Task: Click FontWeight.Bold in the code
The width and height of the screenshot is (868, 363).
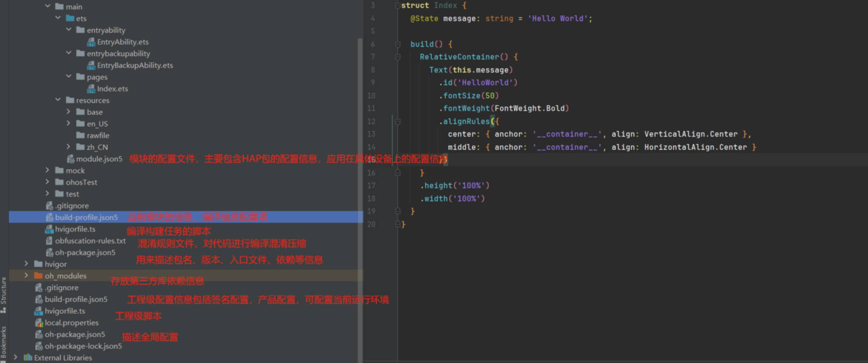Action: [x=529, y=108]
